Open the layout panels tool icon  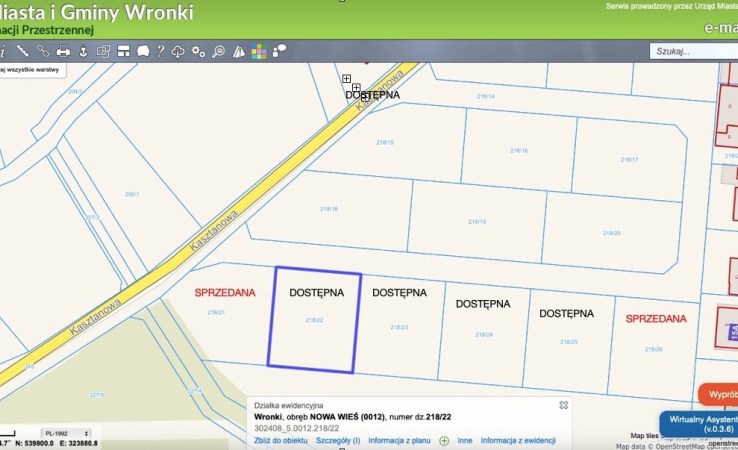123,51
